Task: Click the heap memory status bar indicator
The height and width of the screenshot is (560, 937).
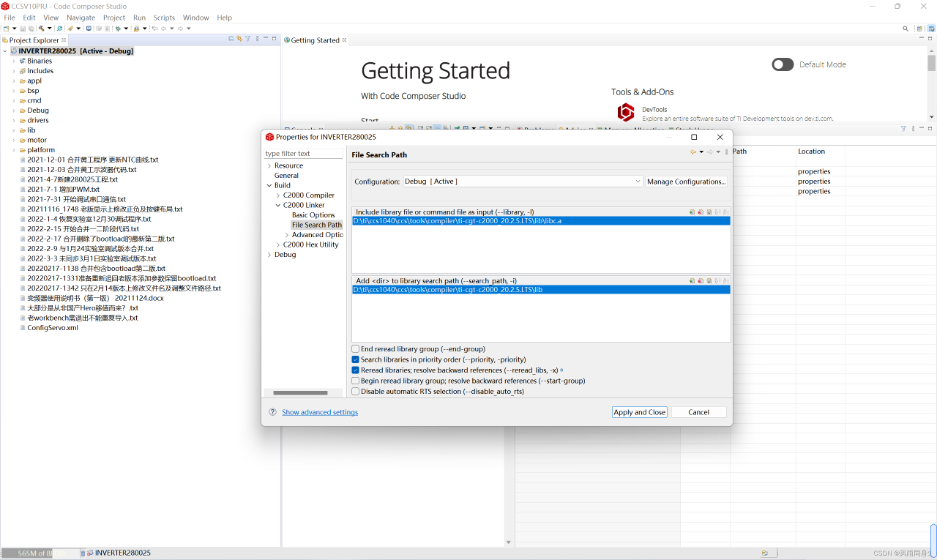Action: pos(40,553)
